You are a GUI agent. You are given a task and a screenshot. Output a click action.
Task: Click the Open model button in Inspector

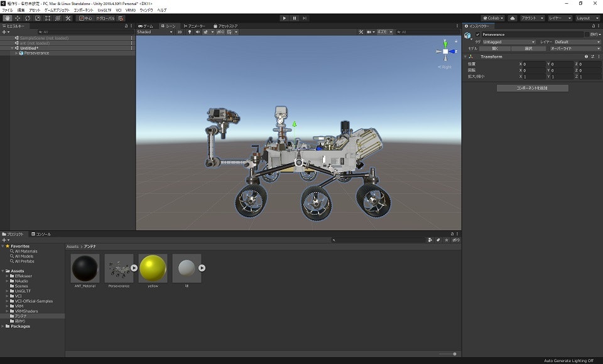point(495,48)
